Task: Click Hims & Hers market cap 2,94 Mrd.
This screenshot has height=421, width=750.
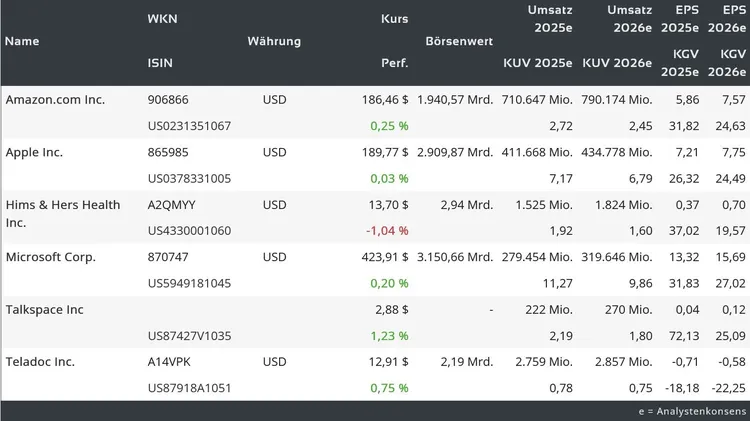Action: [x=467, y=205]
